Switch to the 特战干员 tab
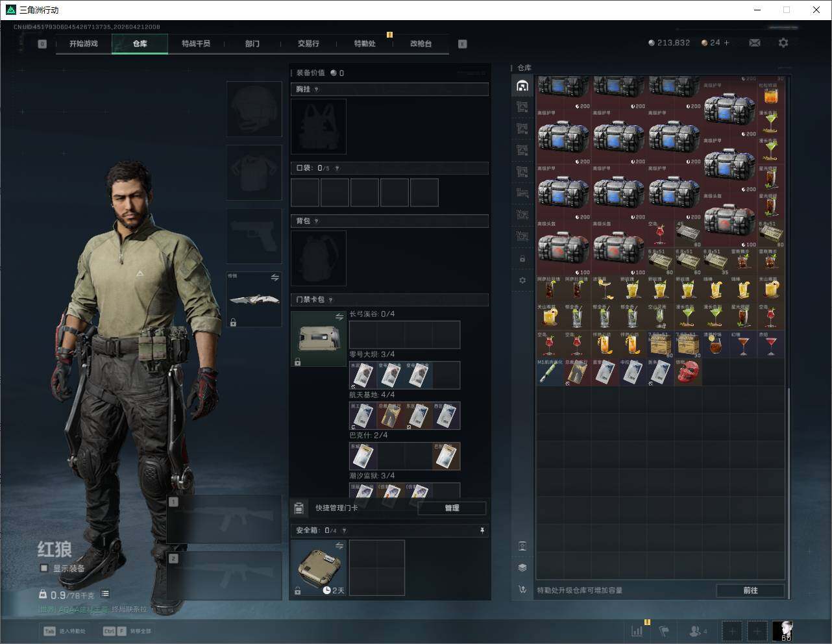Image resolution: width=832 pixels, height=644 pixels. [x=196, y=43]
